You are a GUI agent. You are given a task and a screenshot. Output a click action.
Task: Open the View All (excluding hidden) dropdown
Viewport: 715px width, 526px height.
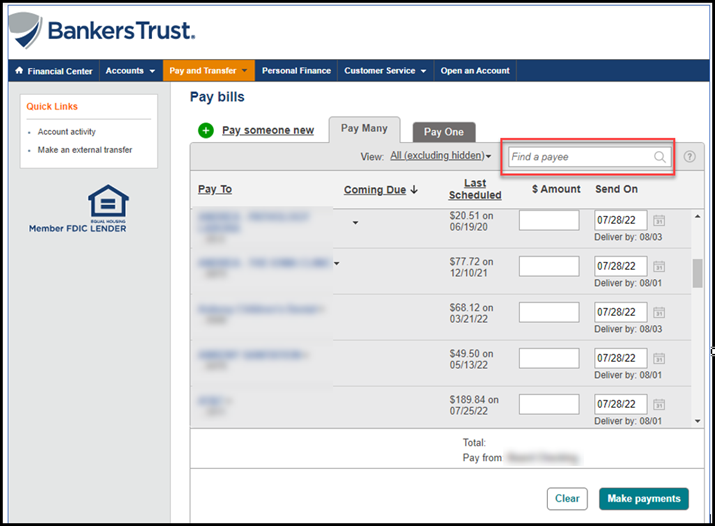[x=440, y=156]
